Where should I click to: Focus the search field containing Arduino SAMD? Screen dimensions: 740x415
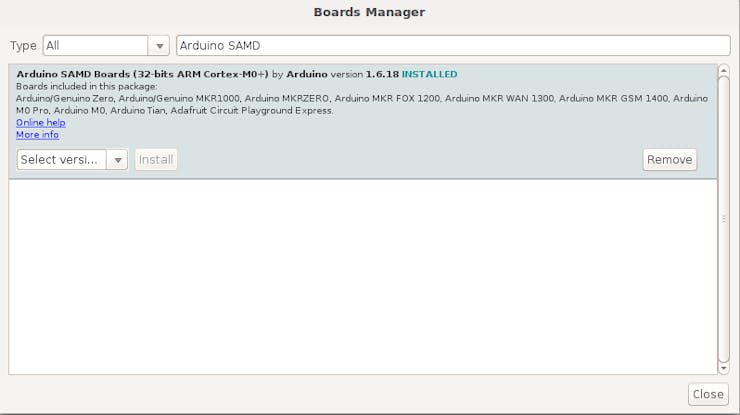click(453, 46)
